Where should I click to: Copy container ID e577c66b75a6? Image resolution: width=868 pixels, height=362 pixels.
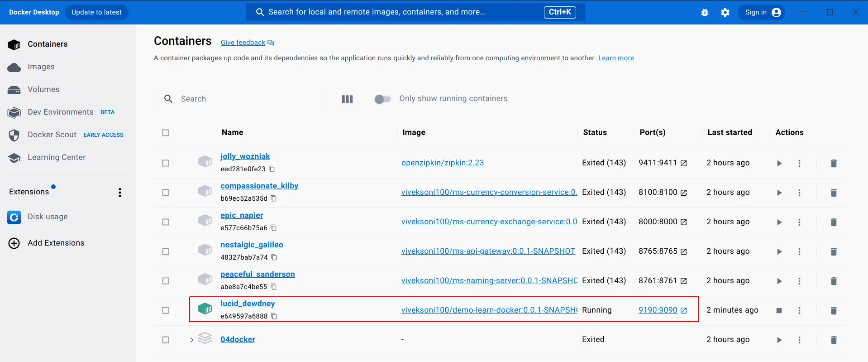pos(274,228)
